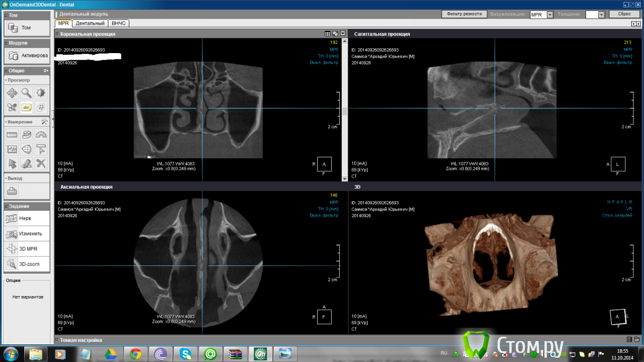Open Google Chrome from the taskbar
Image resolution: width=644 pixels, height=362 pixels.
pos(136,353)
